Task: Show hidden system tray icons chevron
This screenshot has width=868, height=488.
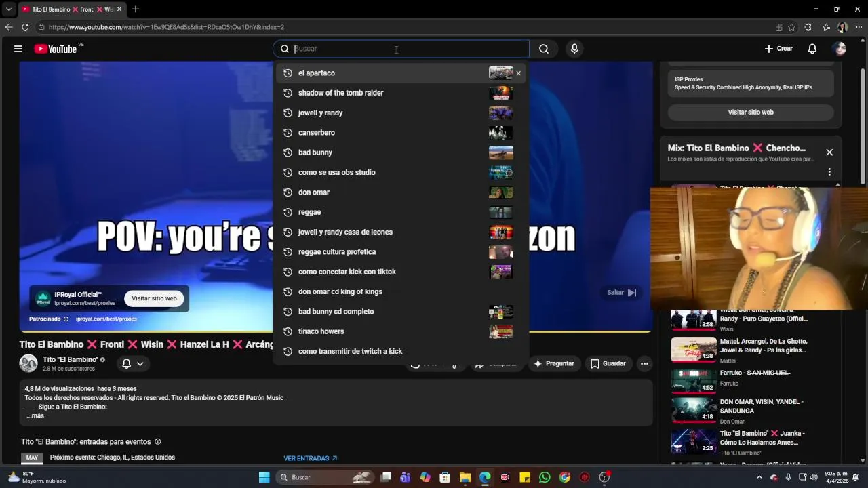Action: pos(759,477)
